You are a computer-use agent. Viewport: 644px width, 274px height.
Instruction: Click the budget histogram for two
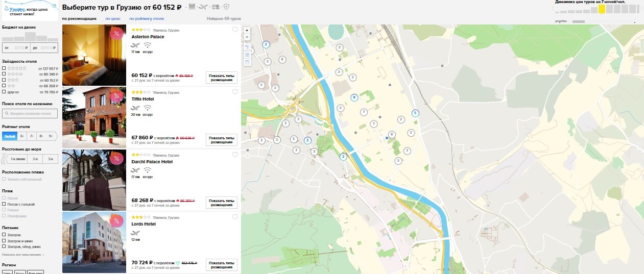click(x=30, y=37)
